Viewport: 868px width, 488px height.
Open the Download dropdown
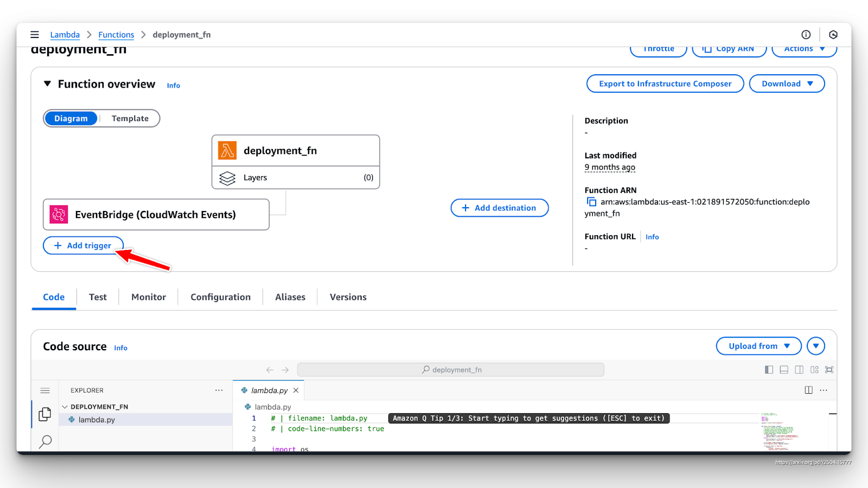[787, 84]
